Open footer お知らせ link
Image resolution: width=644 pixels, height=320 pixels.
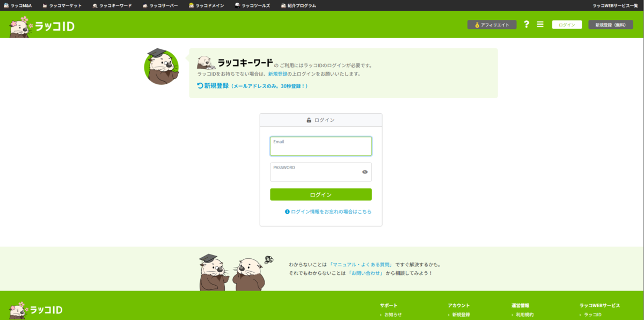coord(393,315)
